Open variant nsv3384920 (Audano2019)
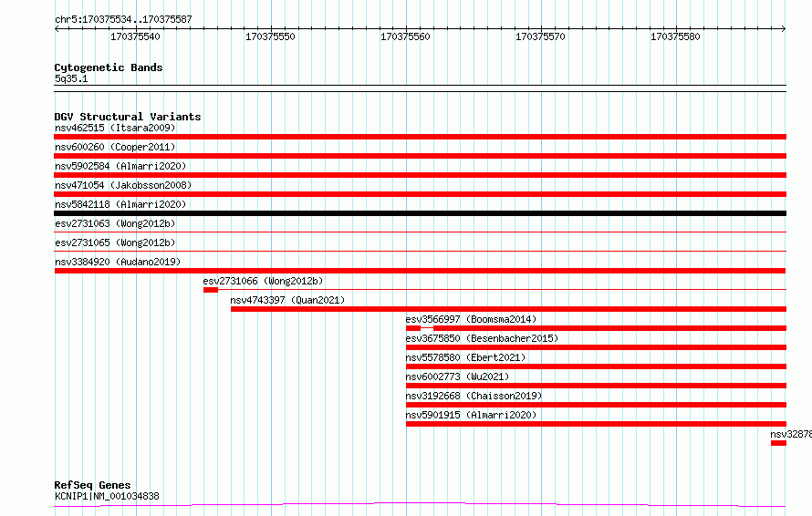Viewport: 812px width, 516px height. (118, 262)
